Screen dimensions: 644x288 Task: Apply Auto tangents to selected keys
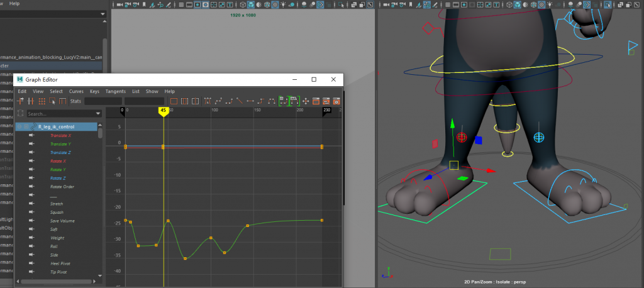(208, 101)
